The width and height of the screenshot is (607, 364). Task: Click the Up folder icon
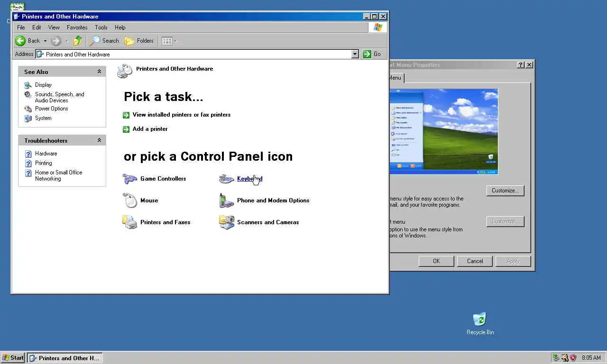(x=78, y=41)
